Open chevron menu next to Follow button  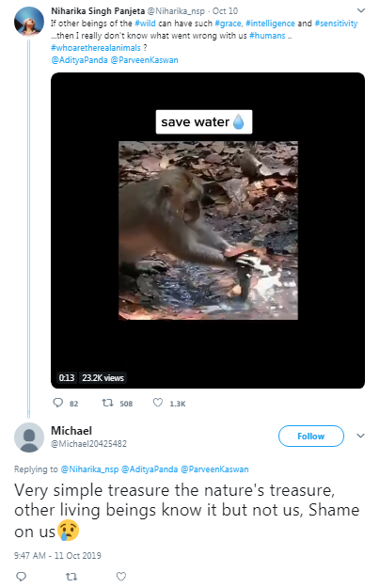pos(360,436)
